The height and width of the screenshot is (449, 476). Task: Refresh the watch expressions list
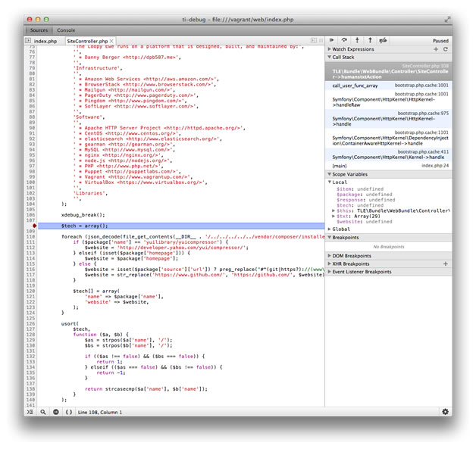pos(446,49)
